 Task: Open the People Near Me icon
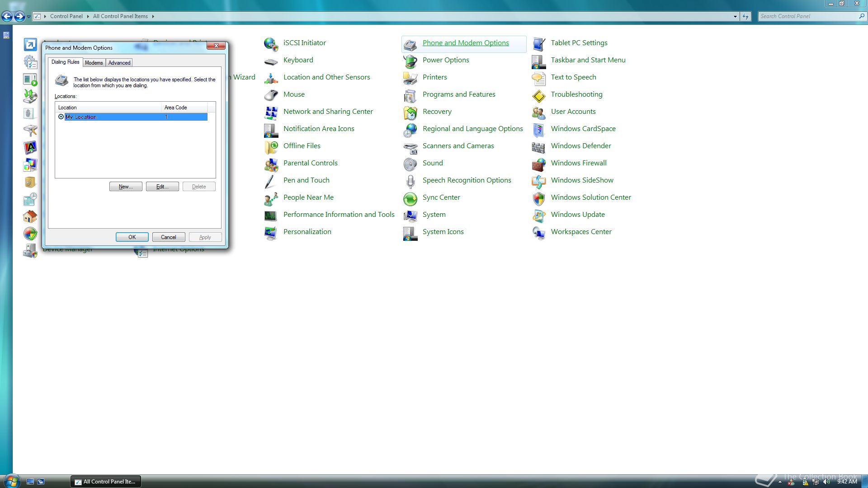[x=271, y=198]
